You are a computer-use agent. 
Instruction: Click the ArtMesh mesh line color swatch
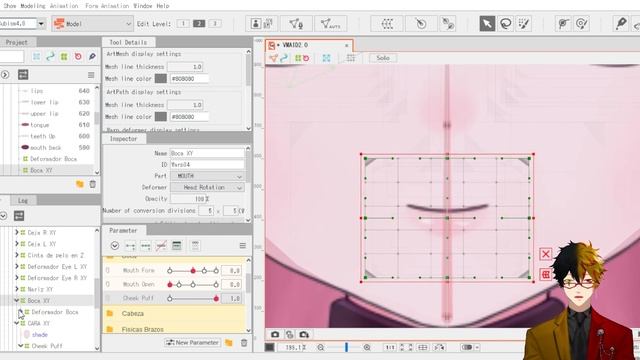click(161, 78)
